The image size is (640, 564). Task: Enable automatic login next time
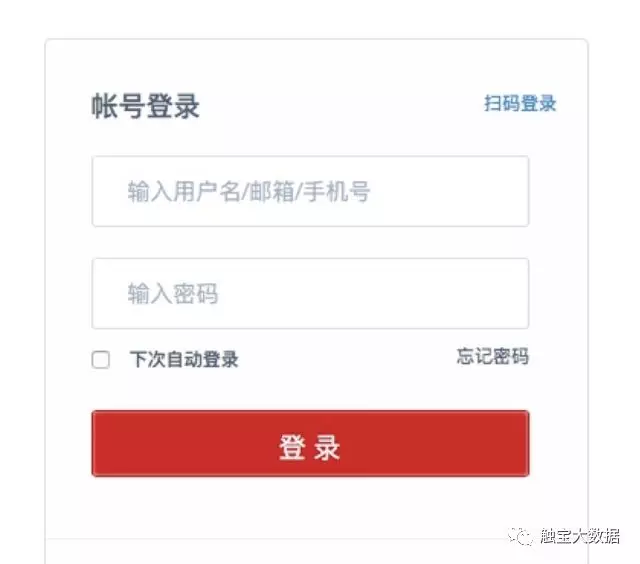click(x=101, y=360)
